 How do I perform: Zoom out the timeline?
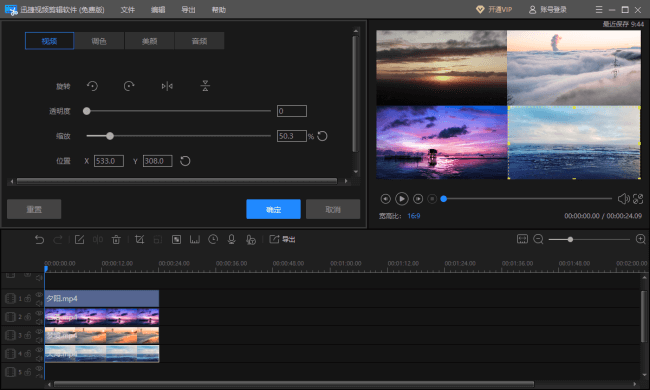point(538,239)
